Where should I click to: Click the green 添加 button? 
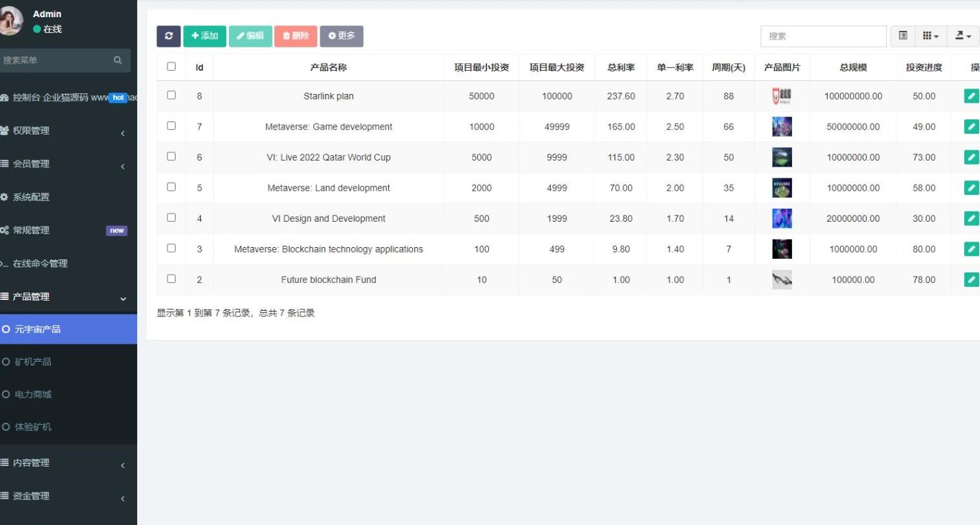pyautogui.click(x=204, y=36)
